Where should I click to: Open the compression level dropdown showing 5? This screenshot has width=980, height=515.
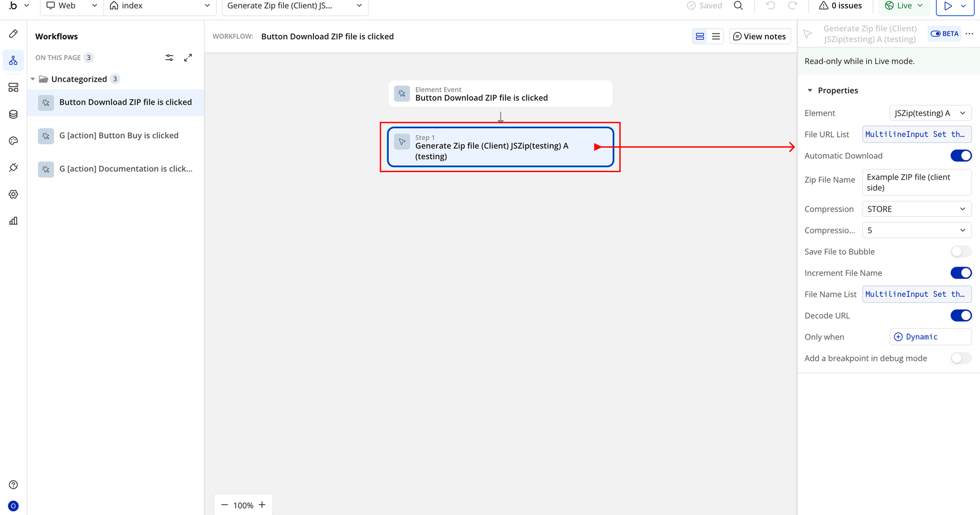pyautogui.click(x=917, y=230)
